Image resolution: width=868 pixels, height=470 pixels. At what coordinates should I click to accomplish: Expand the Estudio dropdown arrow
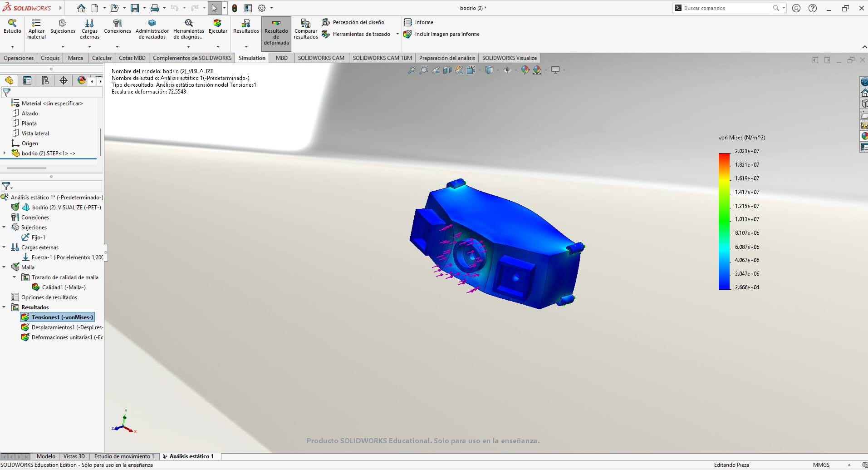click(x=12, y=47)
